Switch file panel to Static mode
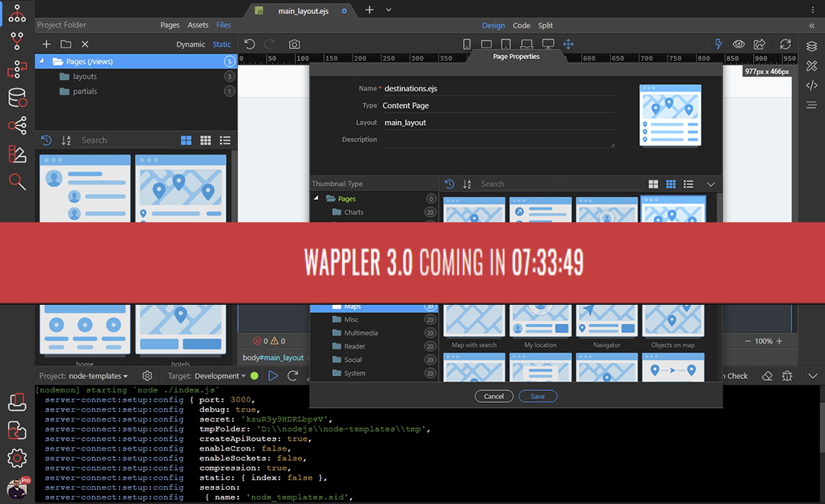Viewport: 825px width, 504px height. tap(221, 44)
